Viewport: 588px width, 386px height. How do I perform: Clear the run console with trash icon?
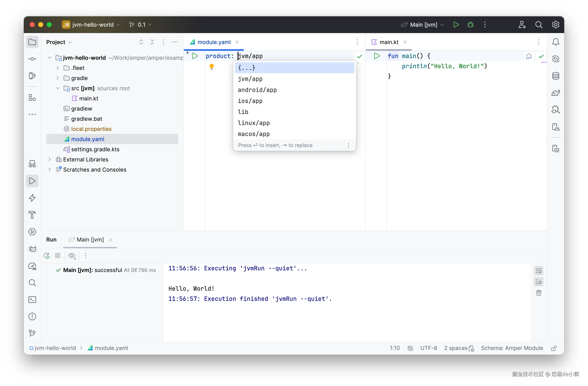click(539, 293)
